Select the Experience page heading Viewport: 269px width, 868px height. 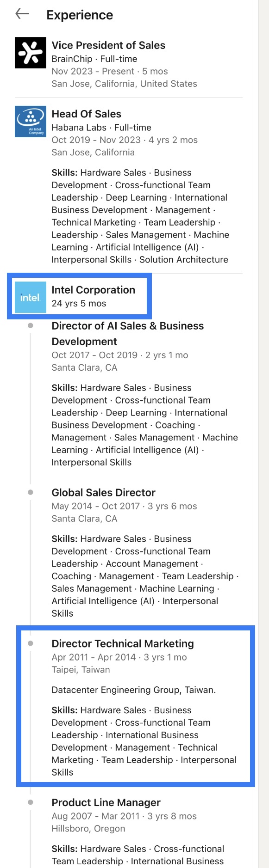pos(80,15)
